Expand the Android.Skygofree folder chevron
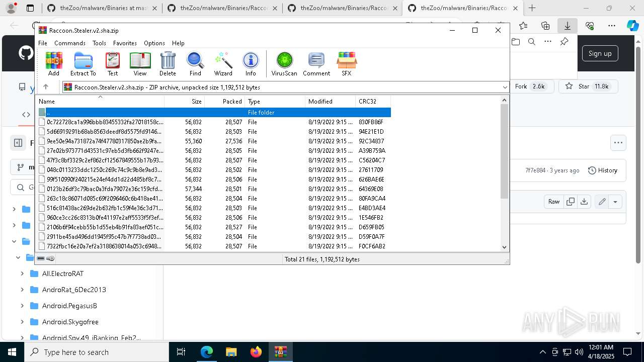The width and height of the screenshot is (644, 362). (22, 322)
